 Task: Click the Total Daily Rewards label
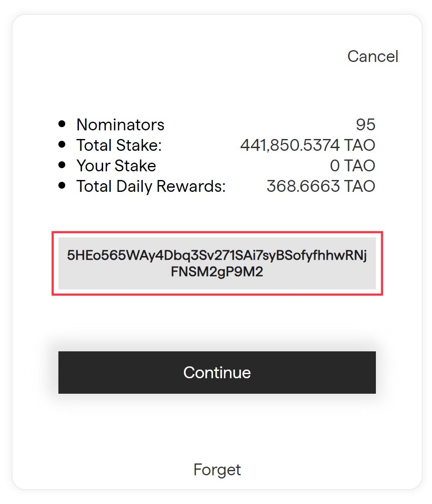151,186
